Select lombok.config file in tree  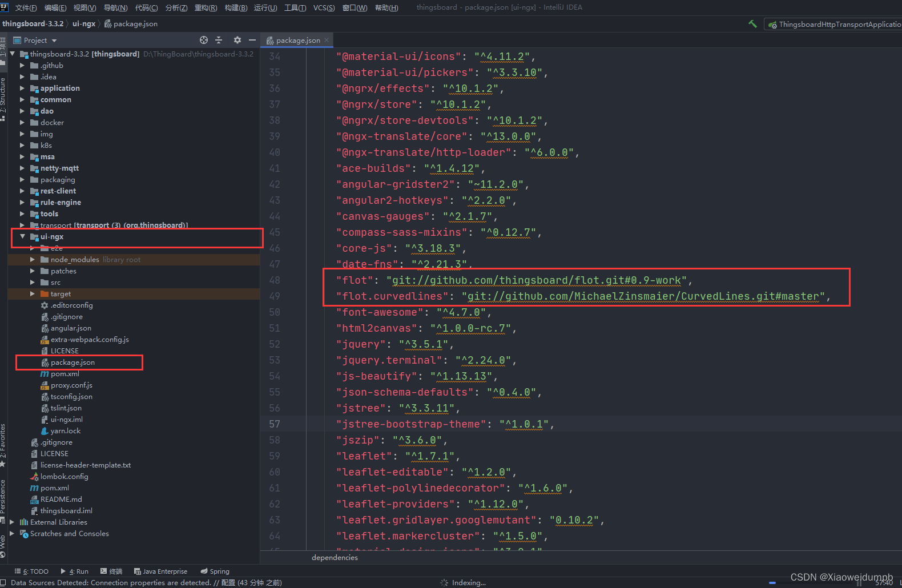64,476
